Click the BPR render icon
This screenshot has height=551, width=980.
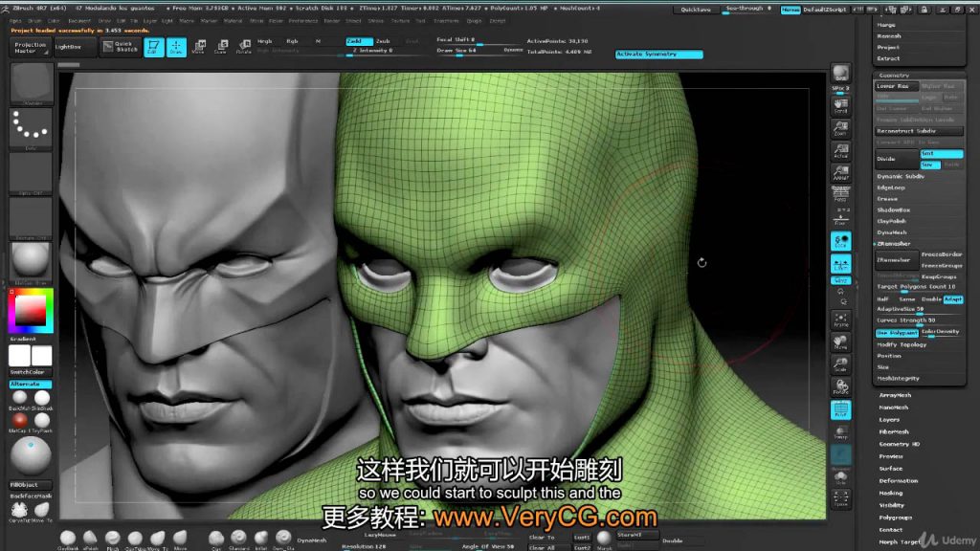[840, 75]
